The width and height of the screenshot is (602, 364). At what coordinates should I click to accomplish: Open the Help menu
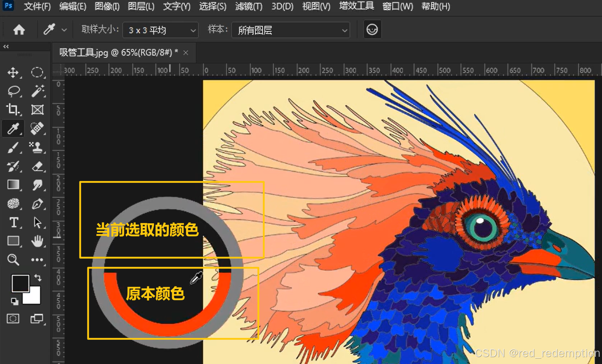(436, 6)
